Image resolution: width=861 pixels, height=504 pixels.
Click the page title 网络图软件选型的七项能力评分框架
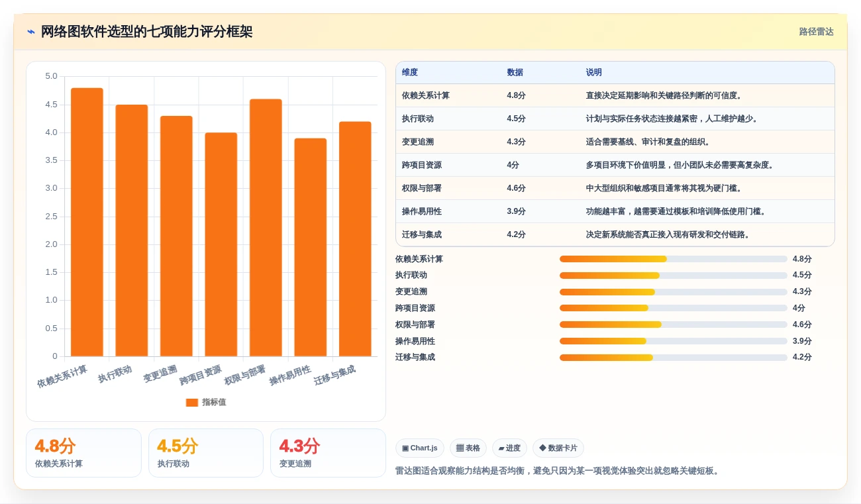coord(146,32)
